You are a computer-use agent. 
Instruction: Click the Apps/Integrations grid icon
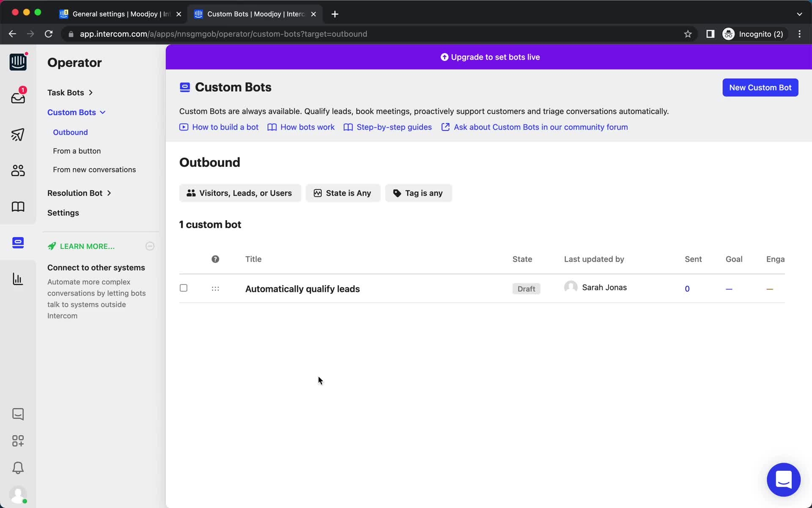pos(17,441)
